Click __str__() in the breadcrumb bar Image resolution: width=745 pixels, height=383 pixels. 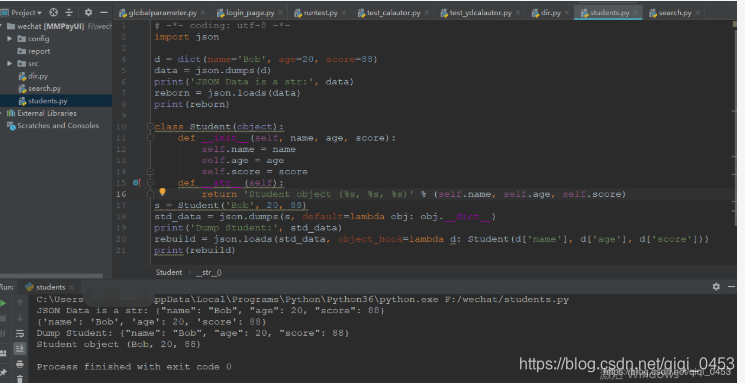click(209, 272)
